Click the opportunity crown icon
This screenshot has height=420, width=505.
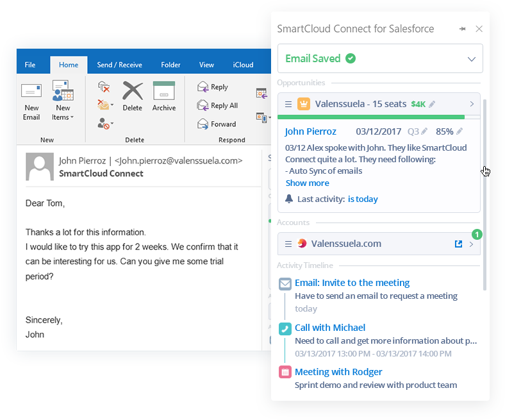(x=304, y=104)
